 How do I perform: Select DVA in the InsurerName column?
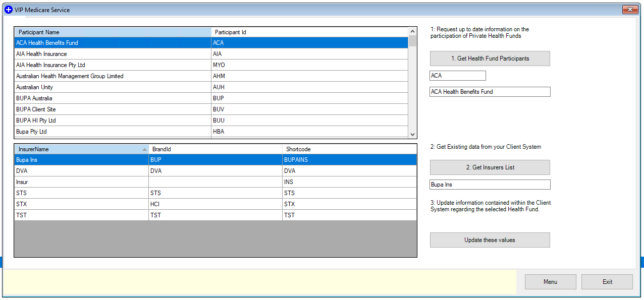tap(81, 171)
